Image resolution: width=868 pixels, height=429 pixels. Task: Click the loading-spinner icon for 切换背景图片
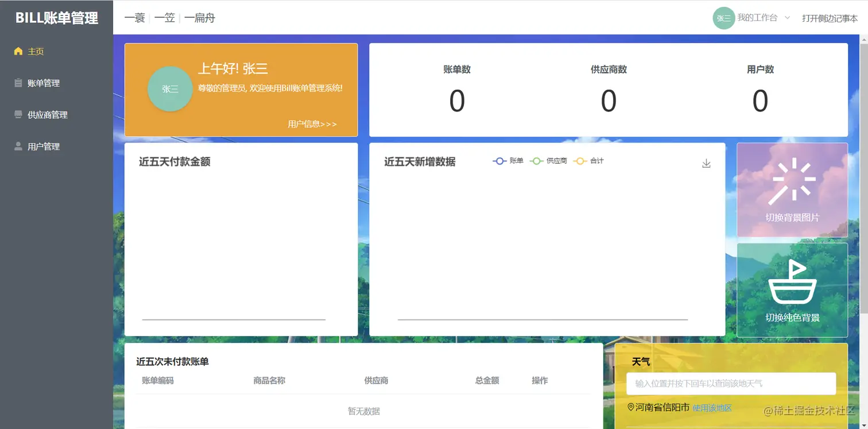792,180
